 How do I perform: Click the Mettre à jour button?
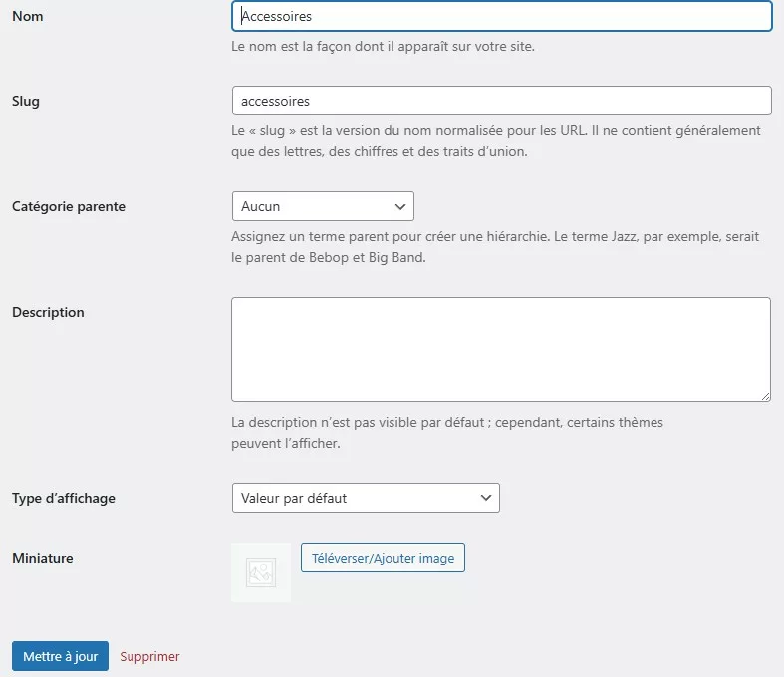(60, 656)
